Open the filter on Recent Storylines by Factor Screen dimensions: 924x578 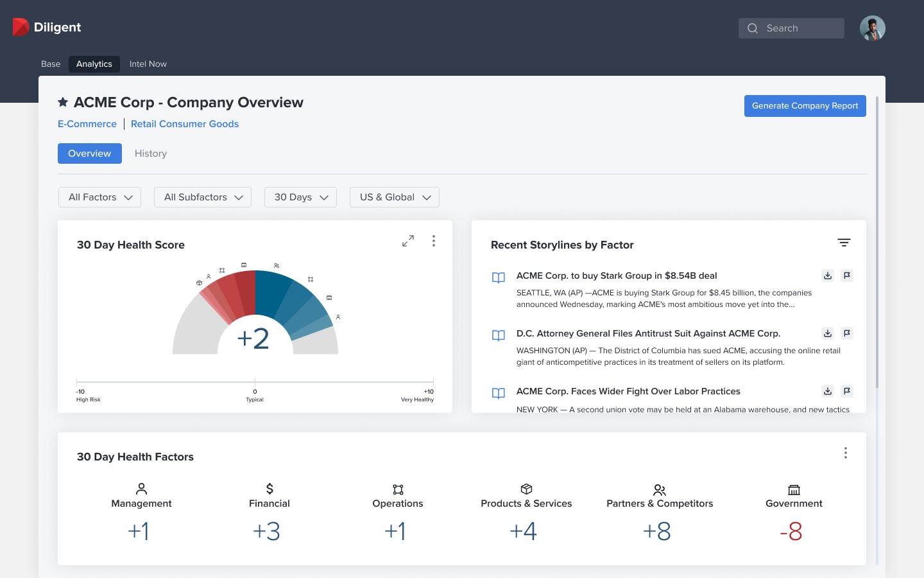(844, 243)
